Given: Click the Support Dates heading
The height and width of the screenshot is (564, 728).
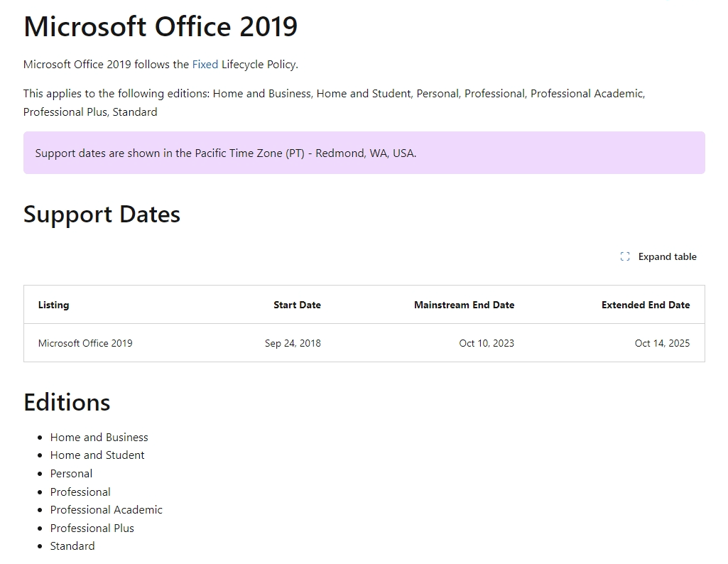Looking at the screenshot, I should (102, 215).
